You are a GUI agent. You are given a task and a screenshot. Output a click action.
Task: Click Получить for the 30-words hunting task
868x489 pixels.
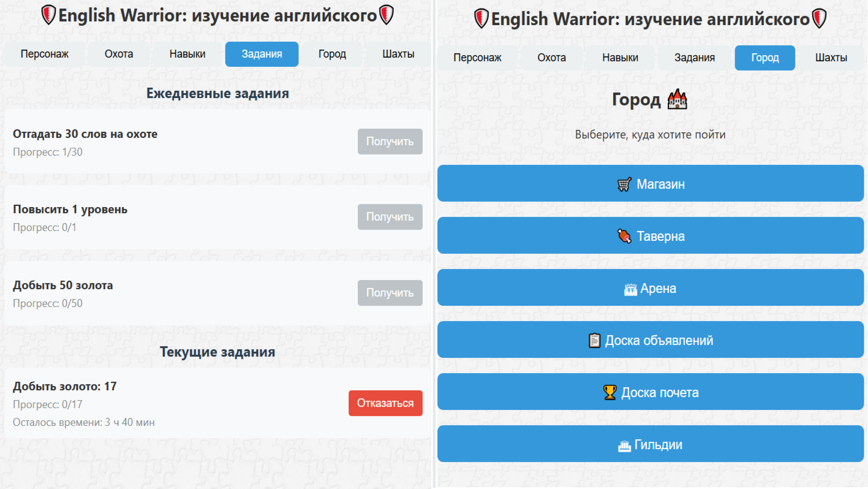(x=390, y=141)
